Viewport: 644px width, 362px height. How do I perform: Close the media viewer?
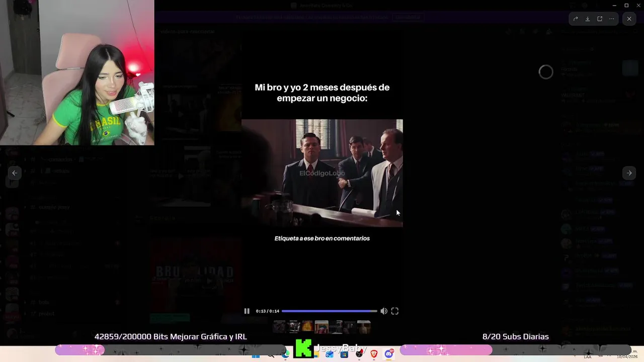click(x=629, y=19)
